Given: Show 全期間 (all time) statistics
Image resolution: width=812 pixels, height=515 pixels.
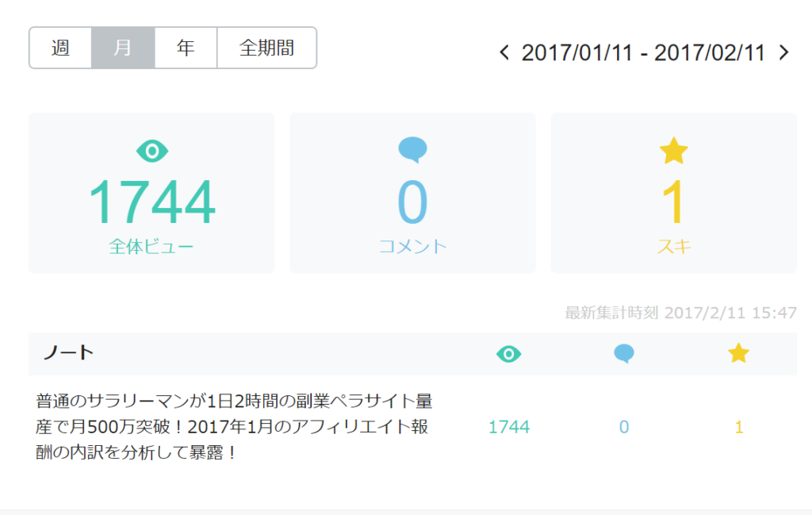Looking at the screenshot, I should 266,48.
